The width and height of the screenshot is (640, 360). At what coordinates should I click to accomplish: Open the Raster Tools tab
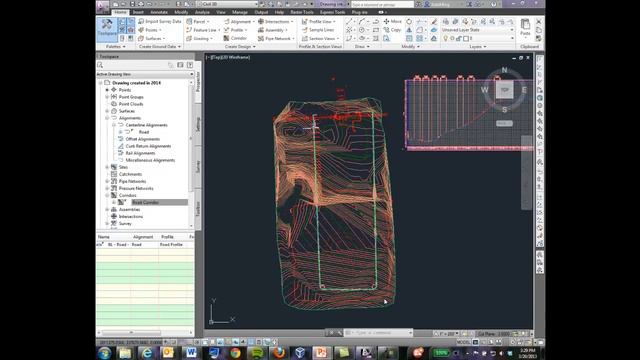(x=302, y=12)
